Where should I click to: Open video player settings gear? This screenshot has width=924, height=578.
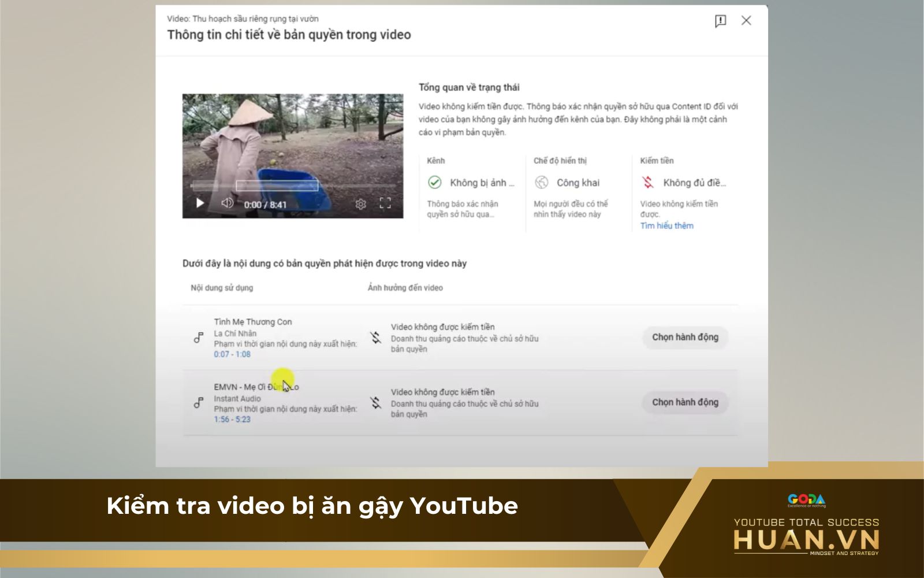tap(361, 204)
